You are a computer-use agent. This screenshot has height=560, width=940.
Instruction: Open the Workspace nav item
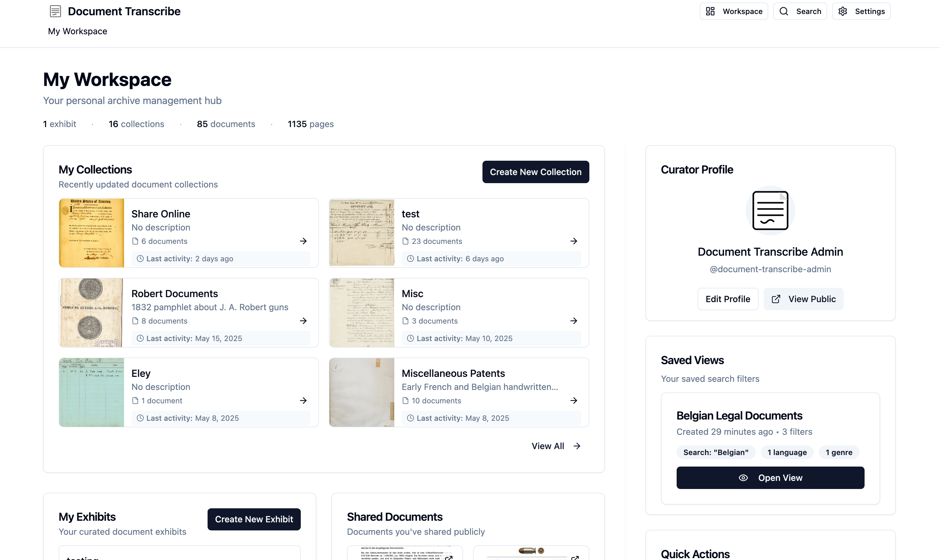click(733, 11)
